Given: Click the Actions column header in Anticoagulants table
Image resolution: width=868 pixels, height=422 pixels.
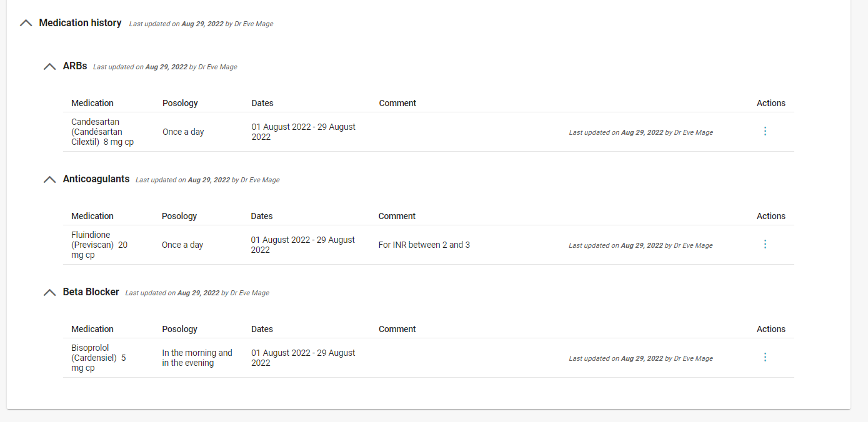Looking at the screenshot, I should (771, 216).
